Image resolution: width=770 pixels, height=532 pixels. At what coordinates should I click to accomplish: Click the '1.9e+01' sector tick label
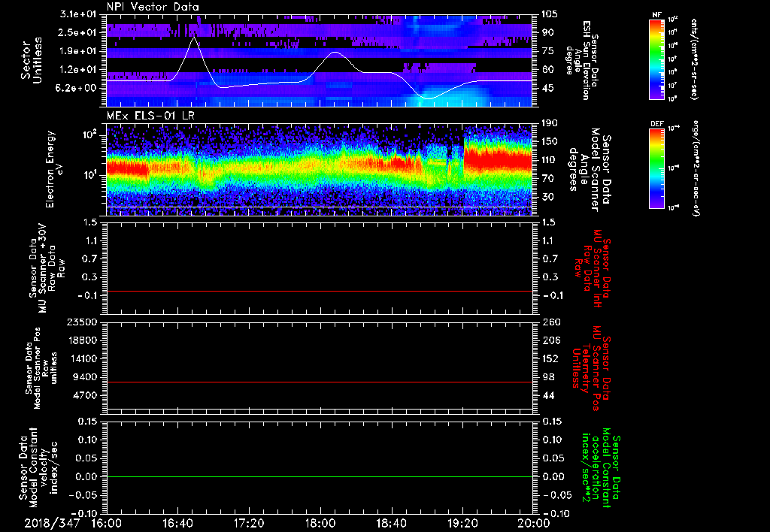[78, 51]
